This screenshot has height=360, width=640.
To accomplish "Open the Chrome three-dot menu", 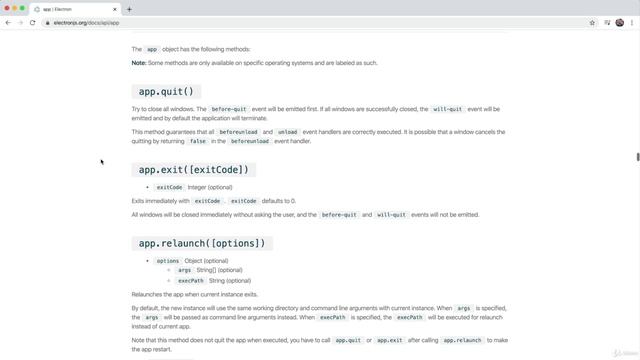I will coord(632,23).
